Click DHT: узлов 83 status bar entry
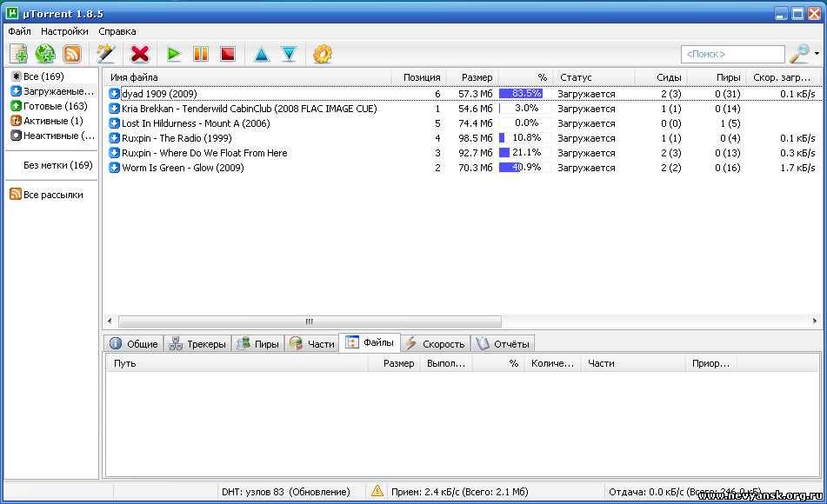This screenshot has width=827, height=504. [x=286, y=492]
